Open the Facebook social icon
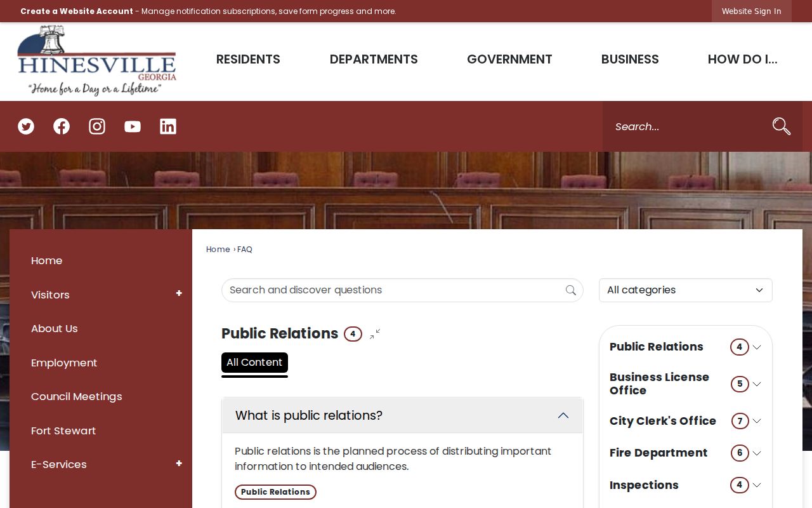 (62, 126)
